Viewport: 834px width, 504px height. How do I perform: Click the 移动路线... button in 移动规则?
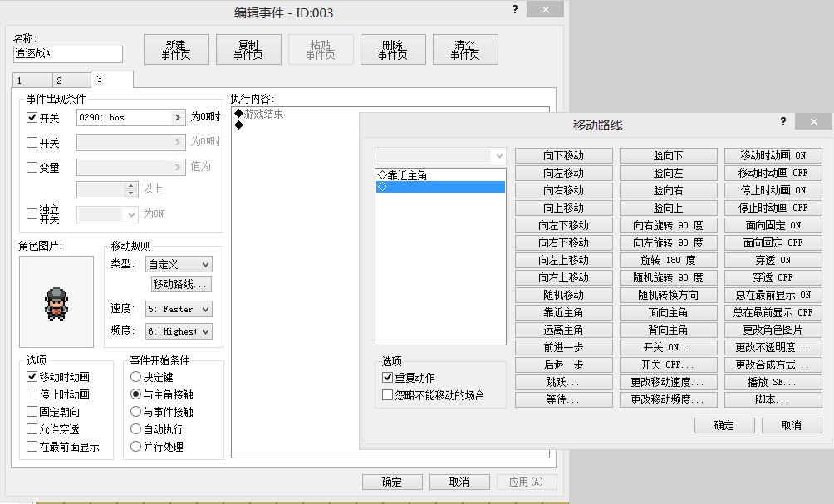point(181,285)
